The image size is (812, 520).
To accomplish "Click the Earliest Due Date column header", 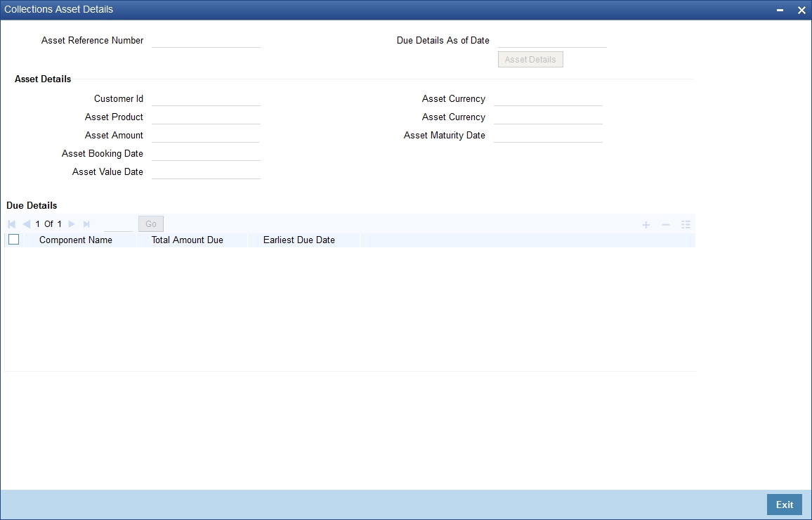I will [299, 240].
